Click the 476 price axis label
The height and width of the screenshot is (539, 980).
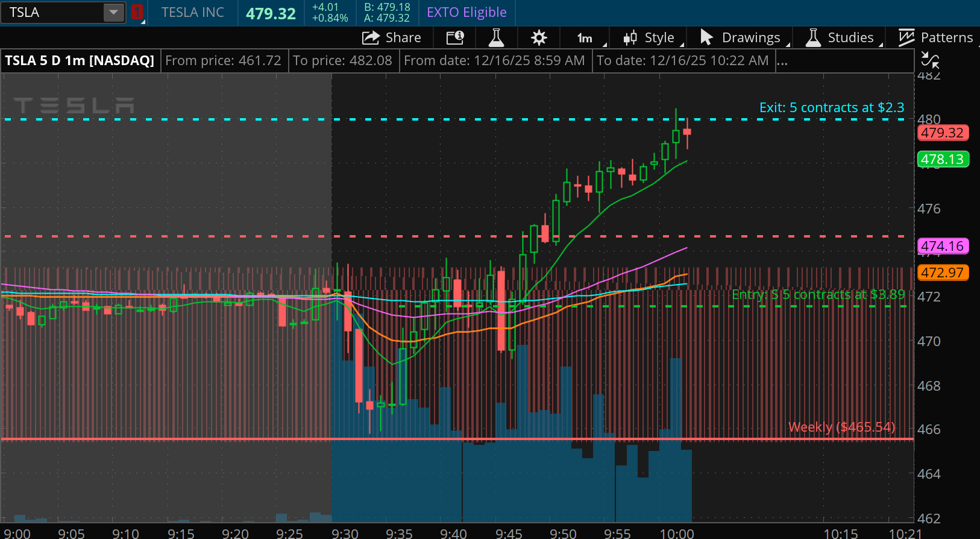pyautogui.click(x=929, y=209)
